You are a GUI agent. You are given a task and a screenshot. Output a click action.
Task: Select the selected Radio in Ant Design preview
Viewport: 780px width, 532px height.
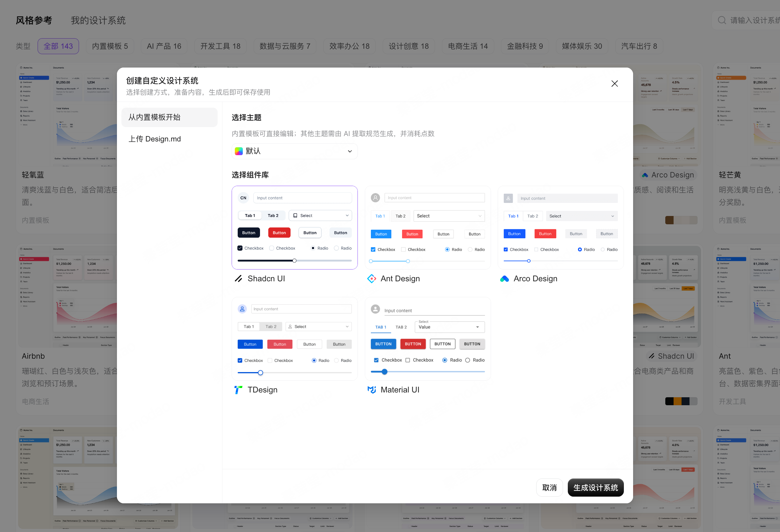447,249
